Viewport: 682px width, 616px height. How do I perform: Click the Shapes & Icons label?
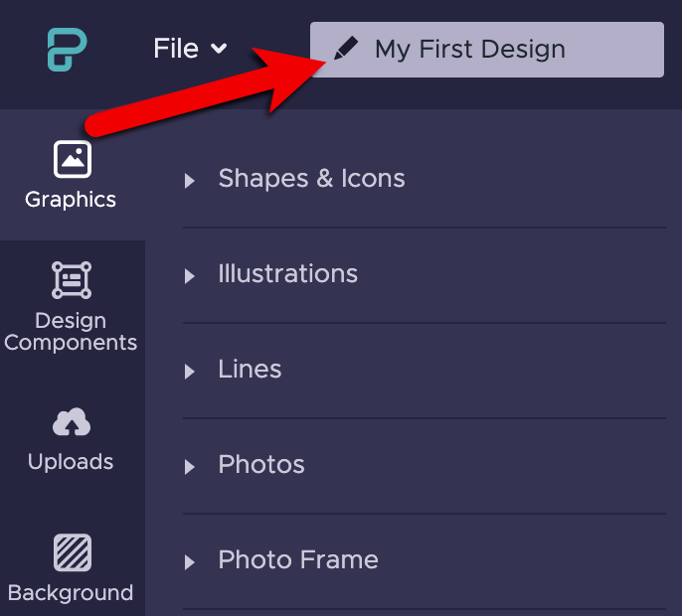click(311, 179)
